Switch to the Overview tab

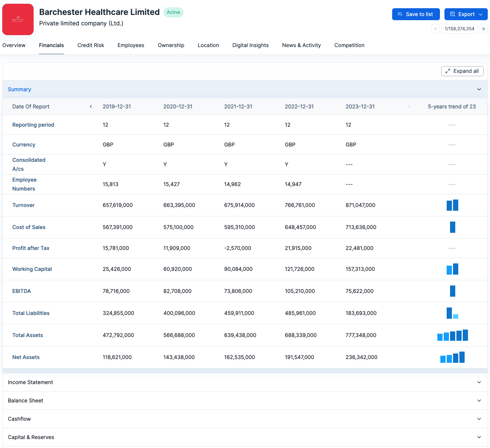tap(14, 45)
